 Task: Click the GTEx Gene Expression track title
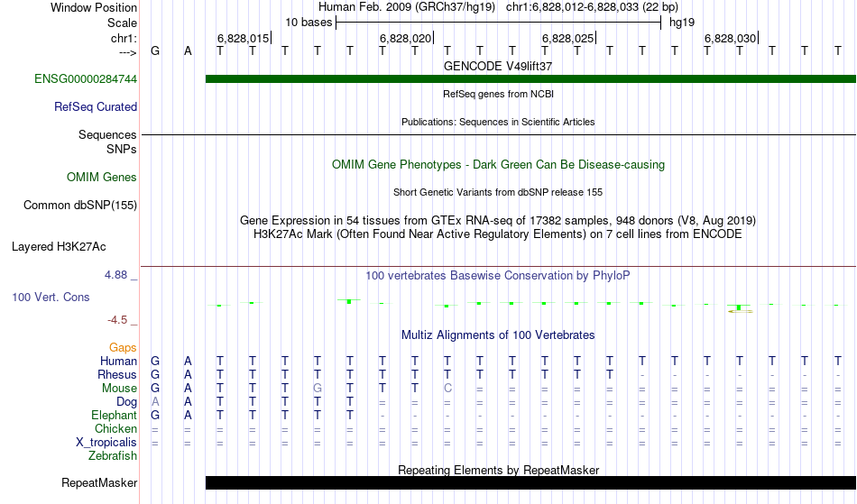(x=498, y=221)
